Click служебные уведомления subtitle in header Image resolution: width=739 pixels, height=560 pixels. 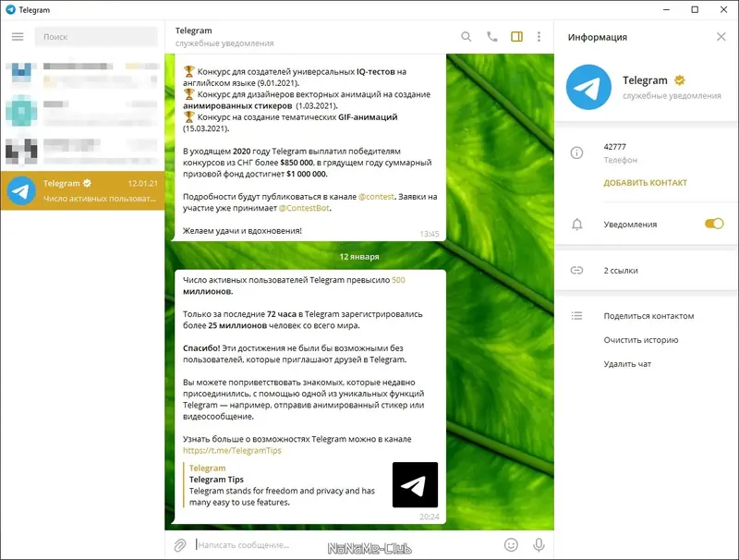[224, 43]
